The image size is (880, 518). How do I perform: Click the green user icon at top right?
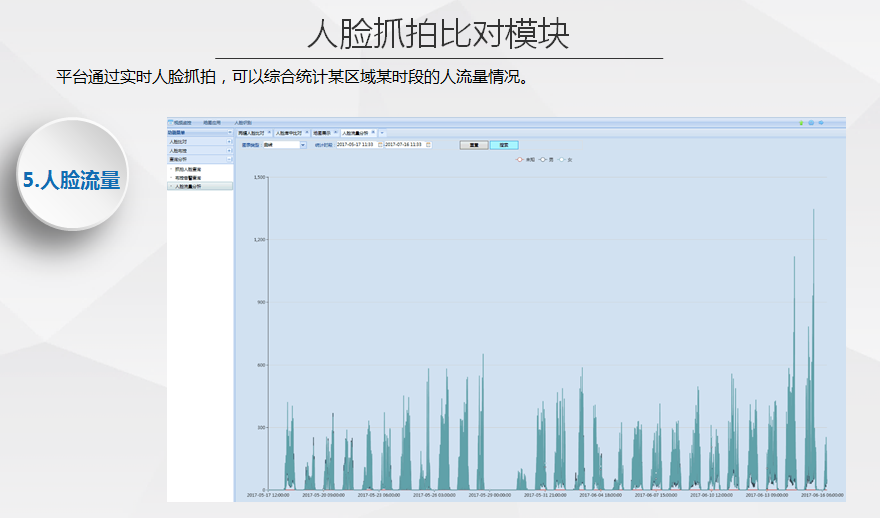[801, 122]
